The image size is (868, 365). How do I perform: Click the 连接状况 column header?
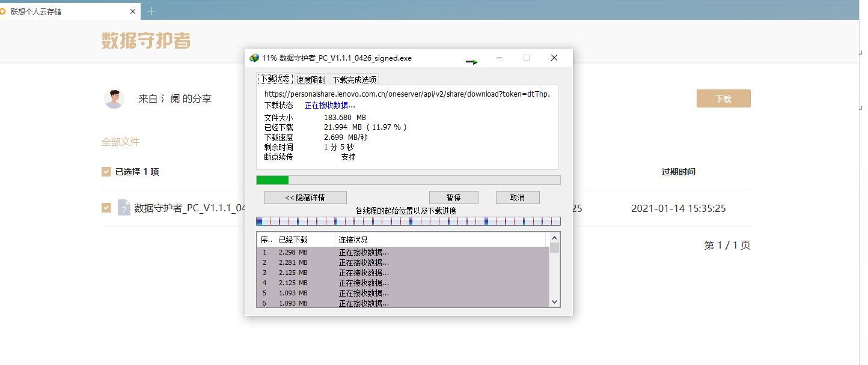[440, 240]
